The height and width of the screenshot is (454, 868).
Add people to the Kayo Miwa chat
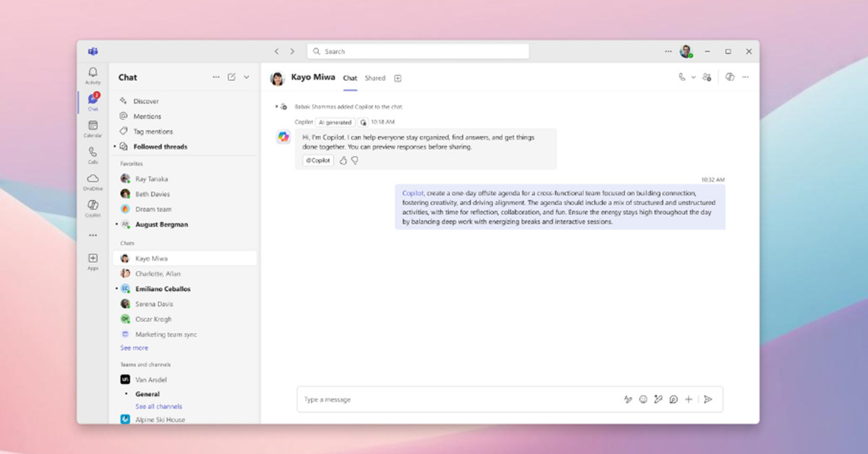pos(707,77)
